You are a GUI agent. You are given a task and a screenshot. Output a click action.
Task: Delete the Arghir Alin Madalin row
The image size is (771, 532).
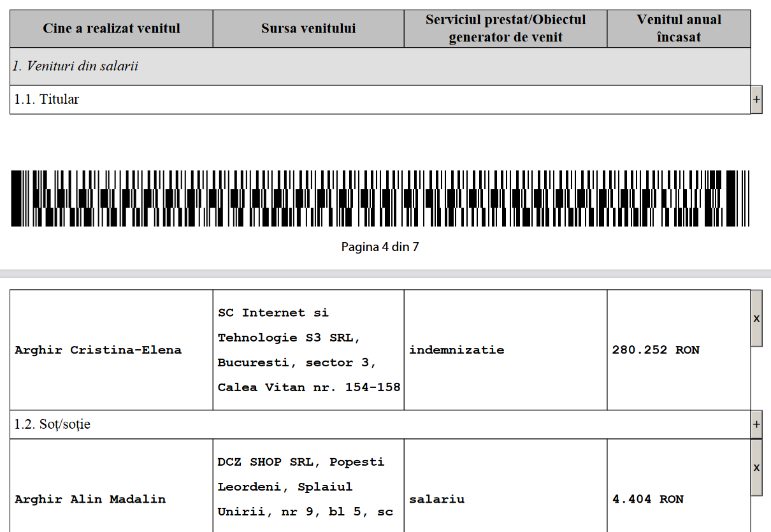click(756, 468)
